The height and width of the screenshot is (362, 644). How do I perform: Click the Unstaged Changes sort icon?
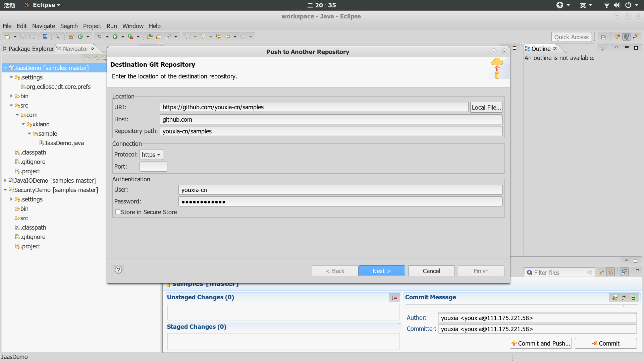(394, 298)
